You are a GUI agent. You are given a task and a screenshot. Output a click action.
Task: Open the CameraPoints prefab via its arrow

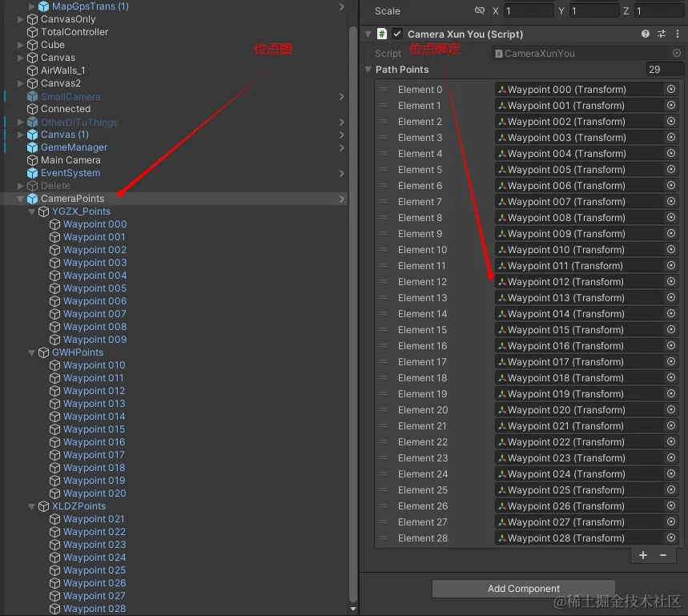tap(342, 199)
